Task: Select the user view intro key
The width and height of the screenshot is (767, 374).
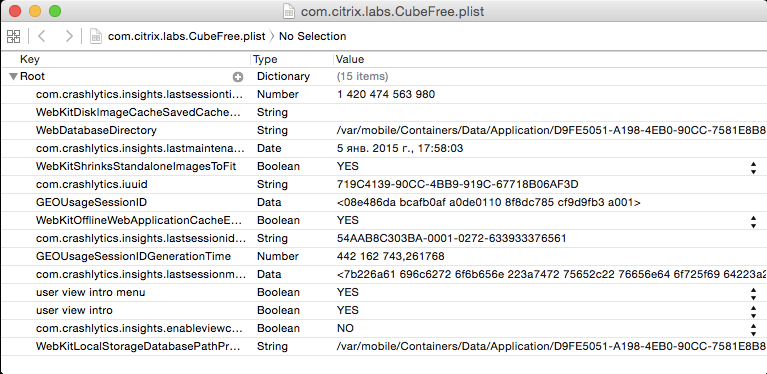Action: pyautogui.click(x=74, y=310)
